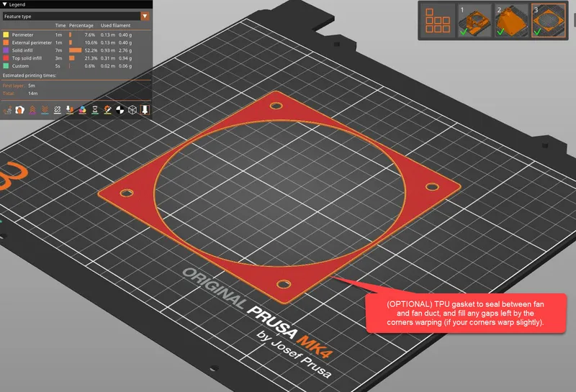This screenshot has height=392, width=576.
Task: Select bed 3 gasket thumbnail
Action: point(549,21)
